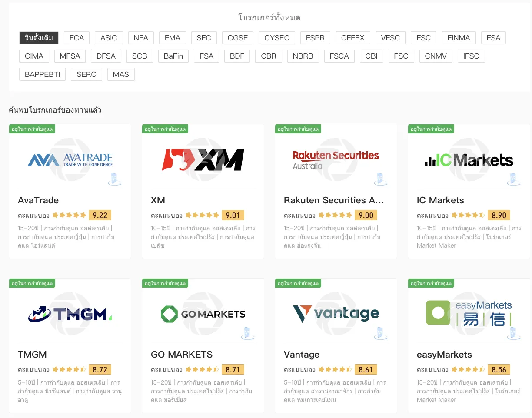Screen dimensions: 532x418
Task: Select the SERC filter tag
Action: 86,74
